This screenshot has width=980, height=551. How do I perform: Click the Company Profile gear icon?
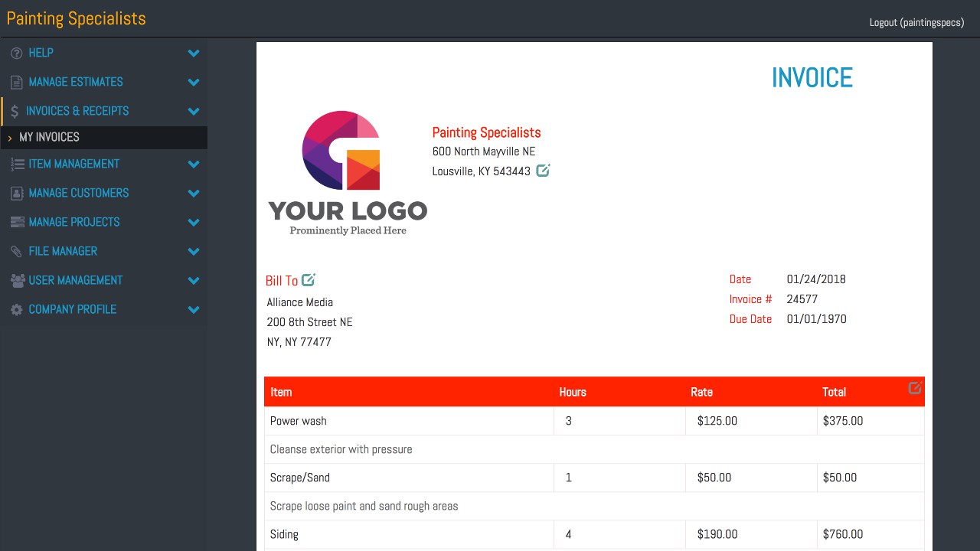coord(16,309)
